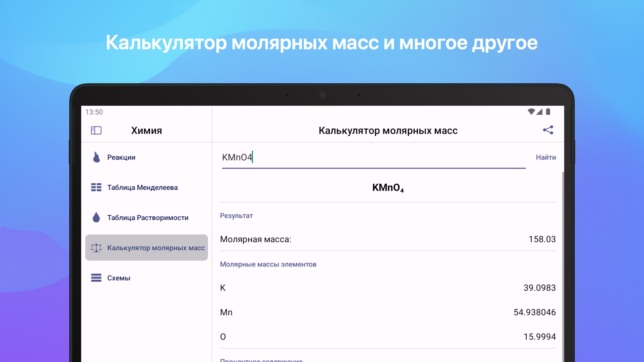Tap the share icon
Viewport: 644px width, 362px height.
548,130
